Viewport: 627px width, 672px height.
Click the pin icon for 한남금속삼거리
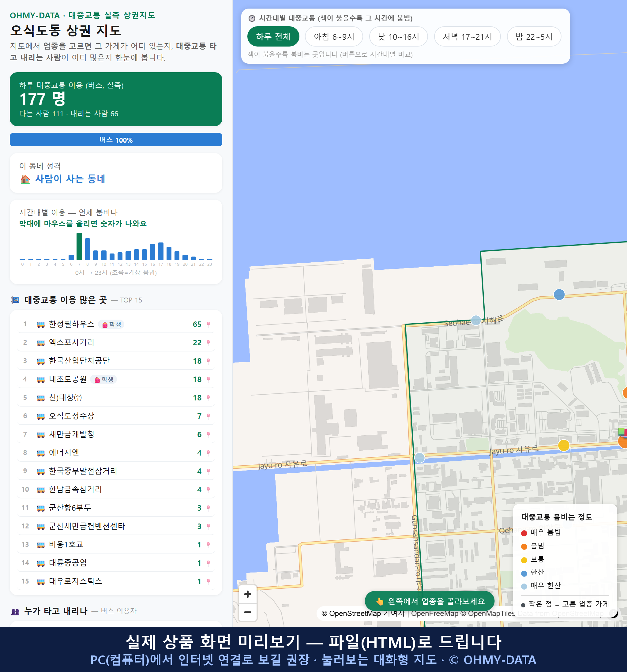coord(208,490)
